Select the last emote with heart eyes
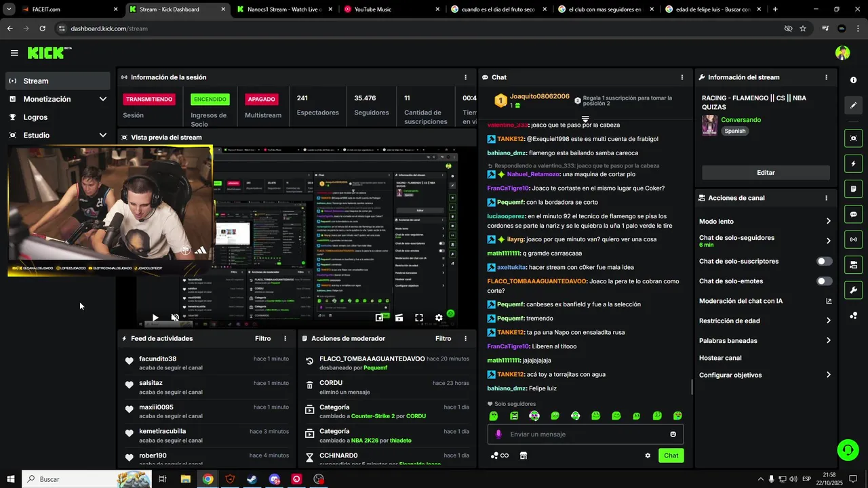 tap(677, 415)
